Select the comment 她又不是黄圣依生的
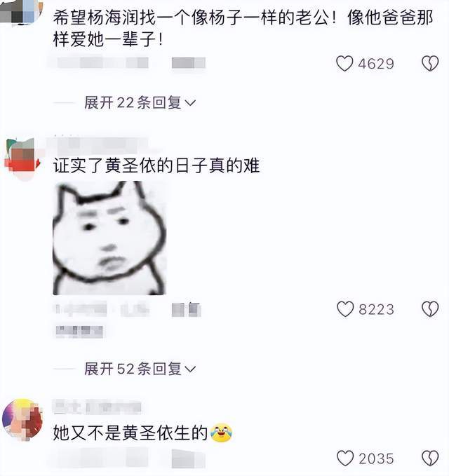The width and height of the screenshot is (449, 476). point(143,433)
